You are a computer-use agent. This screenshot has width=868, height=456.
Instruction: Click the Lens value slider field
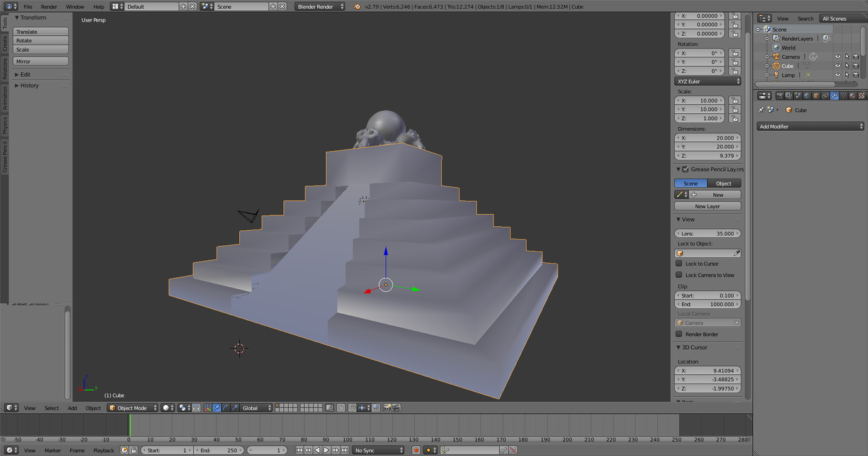tap(707, 233)
